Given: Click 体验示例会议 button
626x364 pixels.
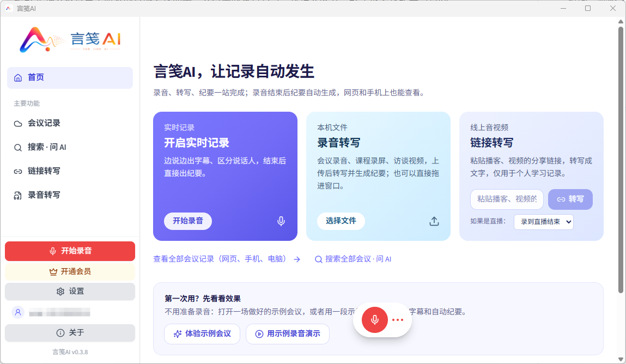Looking at the screenshot, I should click(x=202, y=334).
